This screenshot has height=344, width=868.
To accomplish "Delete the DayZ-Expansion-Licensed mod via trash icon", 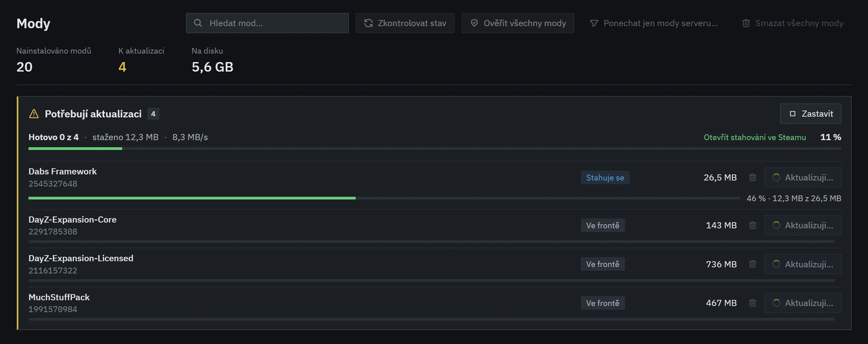I will tap(752, 264).
